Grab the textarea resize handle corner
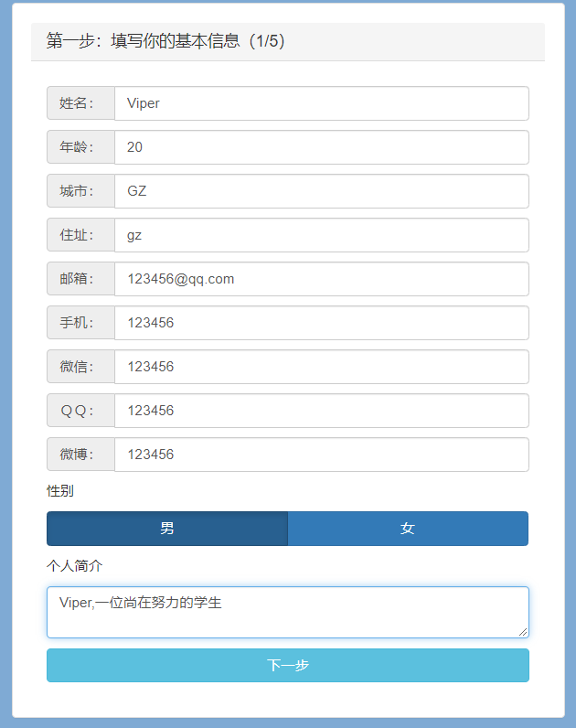Screen dimensions: 576x728 click(x=524, y=632)
